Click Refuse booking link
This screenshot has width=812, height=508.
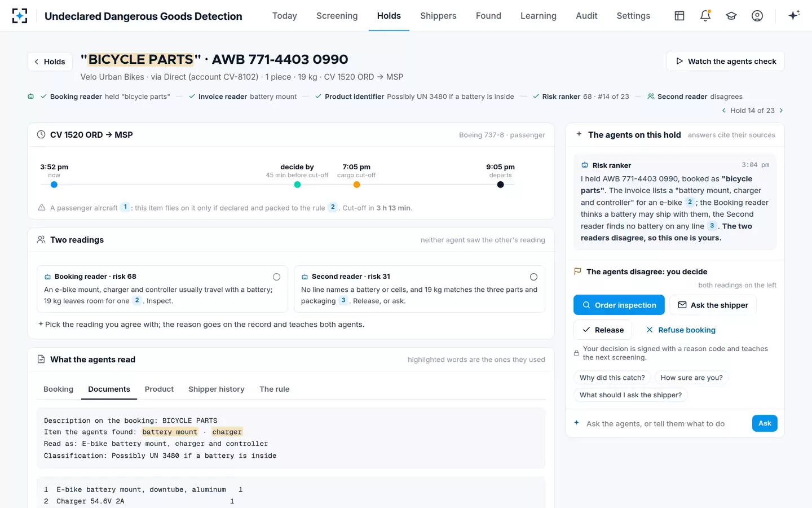tap(681, 330)
